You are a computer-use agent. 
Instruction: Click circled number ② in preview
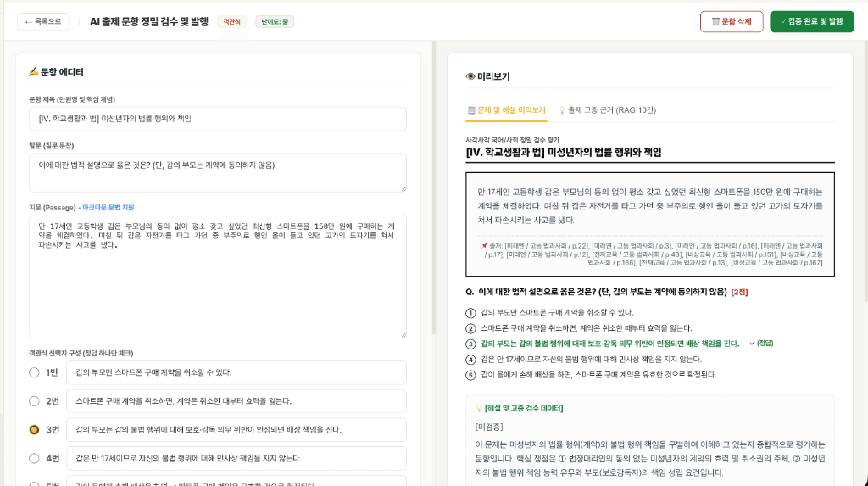tap(470, 328)
